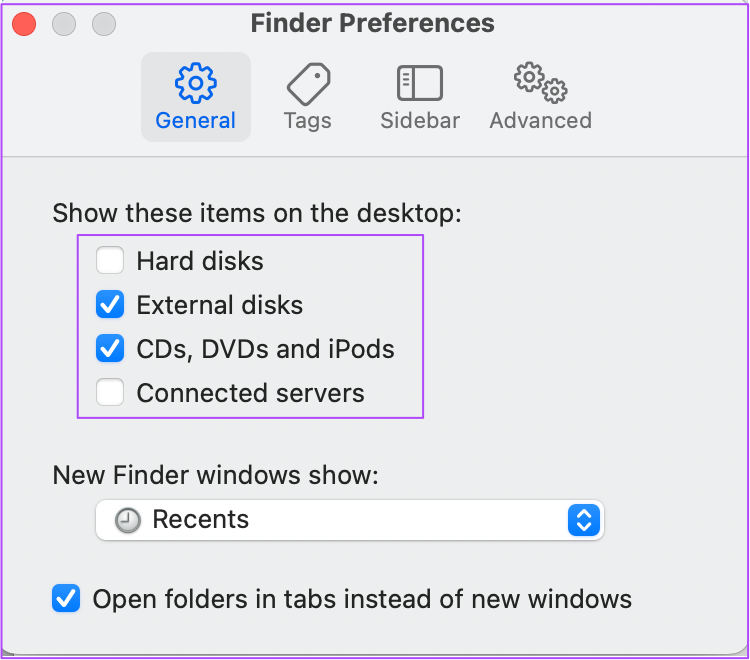Viewport: 750px width, 660px height.
Task: Close the Finder Preferences window
Action: tap(24, 23)
